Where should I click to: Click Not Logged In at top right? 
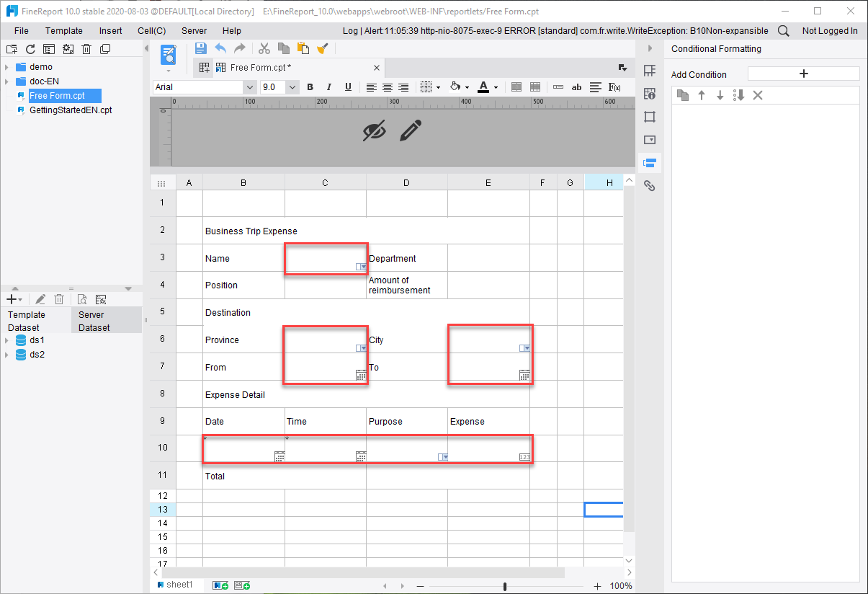(x=829, y=31)
